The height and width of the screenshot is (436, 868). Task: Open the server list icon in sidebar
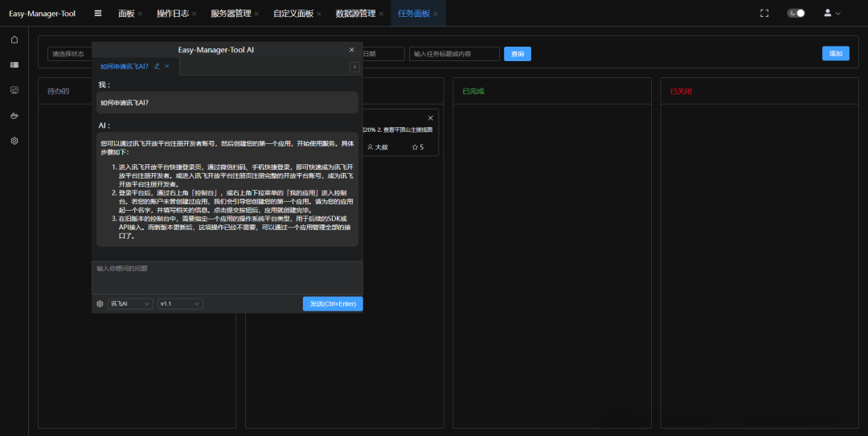14,64
